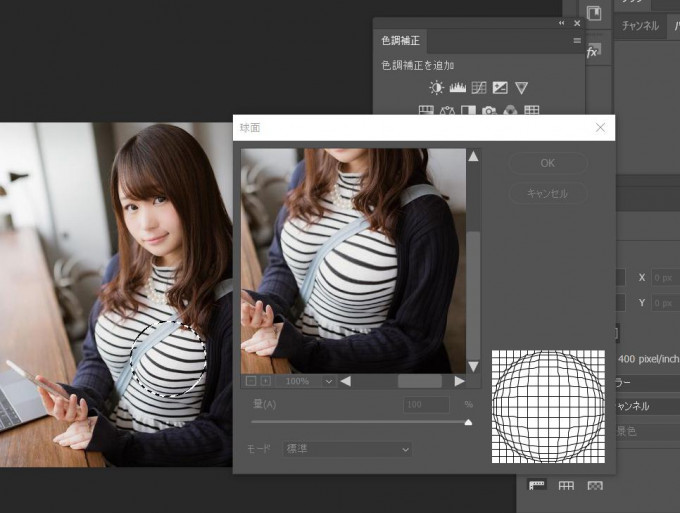680x513 pixels.
Task: Add a Color Lookup grid adjustment
Action: tap(532, 111)
